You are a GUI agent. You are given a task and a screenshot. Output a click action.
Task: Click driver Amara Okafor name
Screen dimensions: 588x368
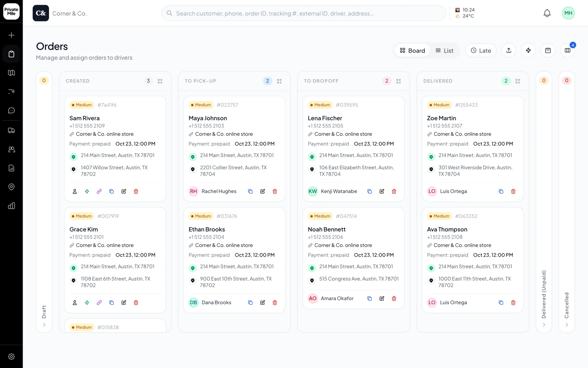click(337, 298)
